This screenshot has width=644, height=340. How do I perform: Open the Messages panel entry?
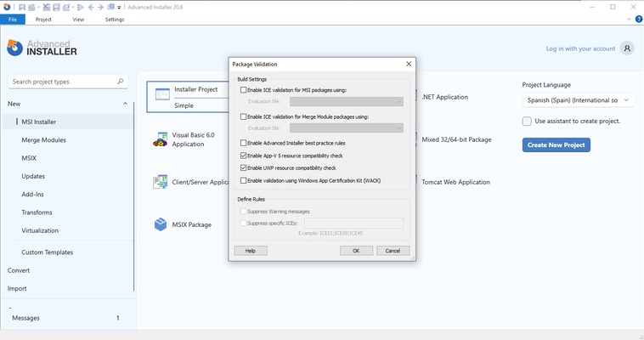(x=65, y=318)
